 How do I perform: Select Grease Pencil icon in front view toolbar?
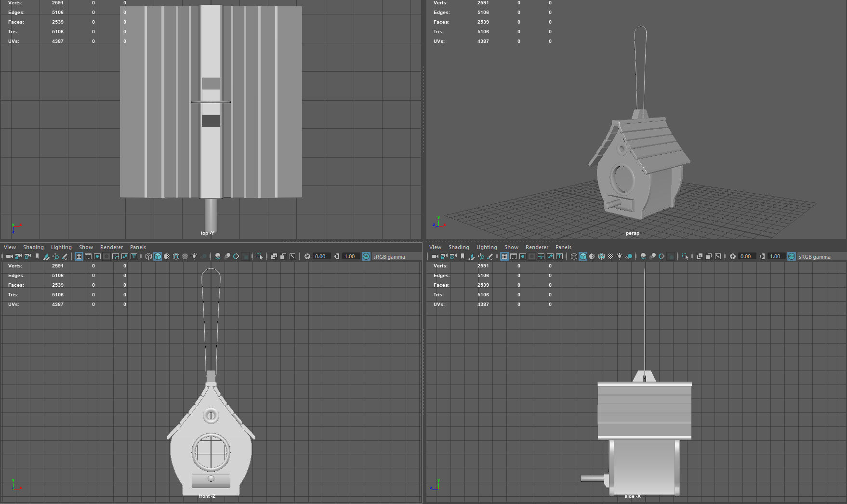coord(65,256)
